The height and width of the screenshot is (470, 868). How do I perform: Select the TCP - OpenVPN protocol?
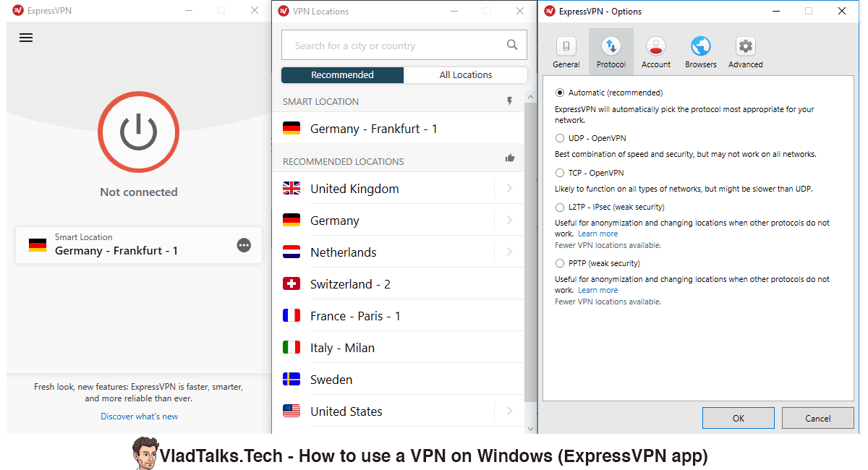coord(560,173)
